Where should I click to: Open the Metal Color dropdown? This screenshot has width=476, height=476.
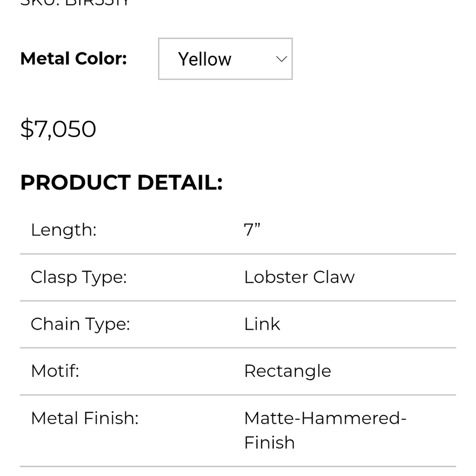[225, 59]
